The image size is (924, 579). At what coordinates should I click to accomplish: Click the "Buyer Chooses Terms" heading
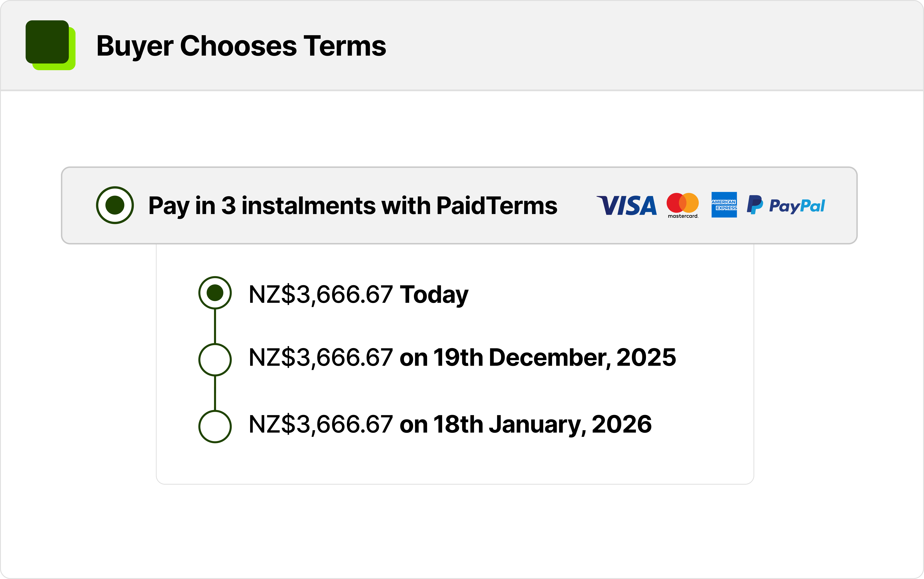[x=241, y=46]
